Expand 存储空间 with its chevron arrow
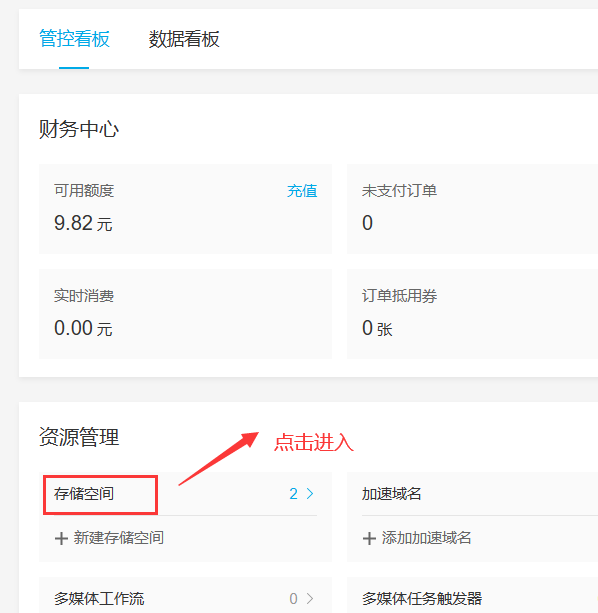 (310, 494)
